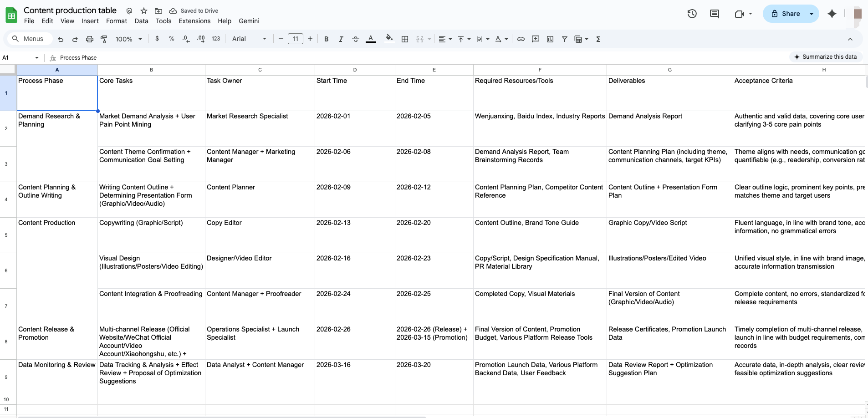Select cell containing Demand Analysis Report deliverable

pos(669,128)
